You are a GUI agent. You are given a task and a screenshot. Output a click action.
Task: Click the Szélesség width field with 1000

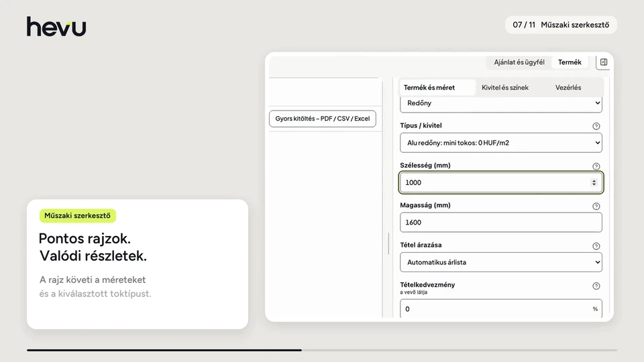[x=500, y=182]
